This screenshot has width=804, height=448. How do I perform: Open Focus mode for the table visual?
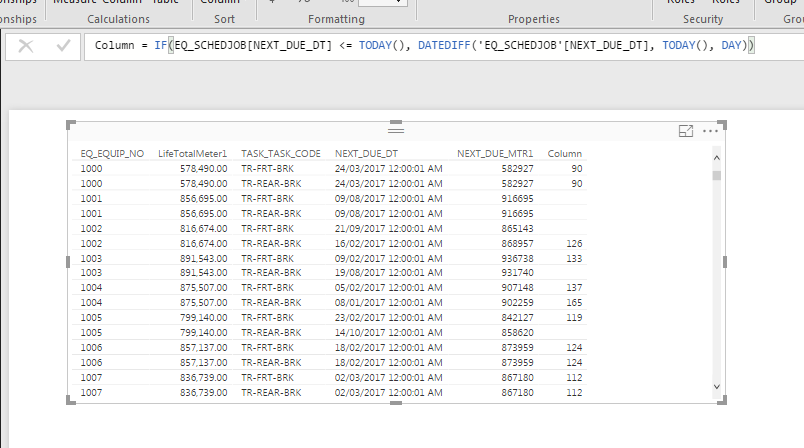(x=686, y=131)
